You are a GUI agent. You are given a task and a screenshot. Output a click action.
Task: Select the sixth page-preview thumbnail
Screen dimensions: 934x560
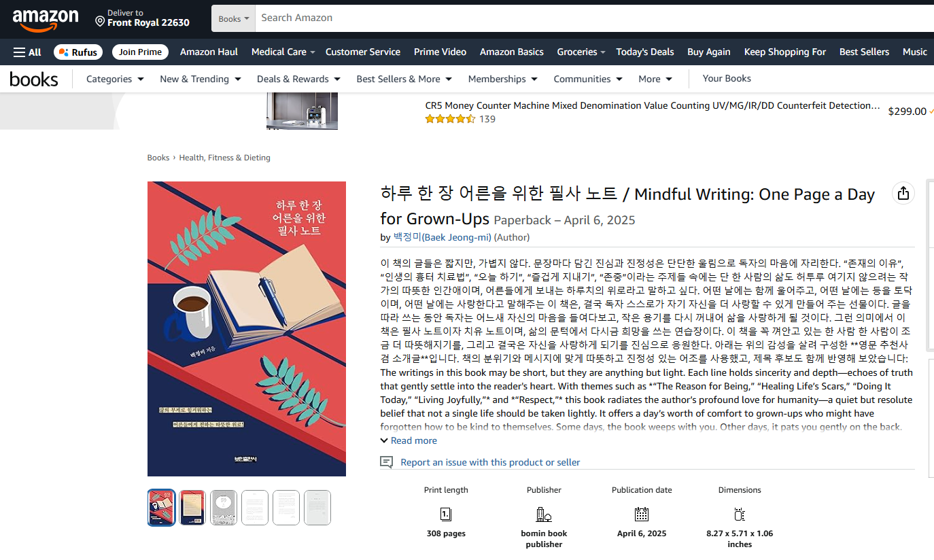pyautogui.click(x=317, y=508)
